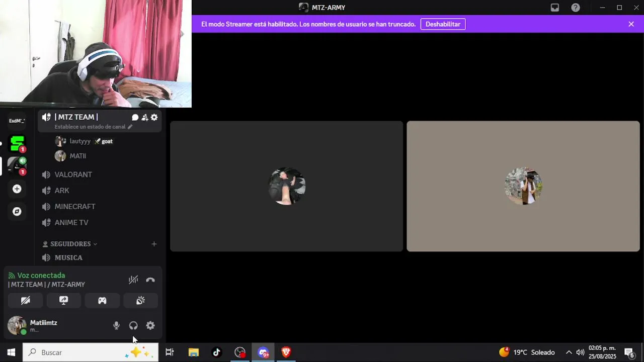Start an activity with gamepad icon
This screenshot has width=644, height=362.
pos(102,300)
